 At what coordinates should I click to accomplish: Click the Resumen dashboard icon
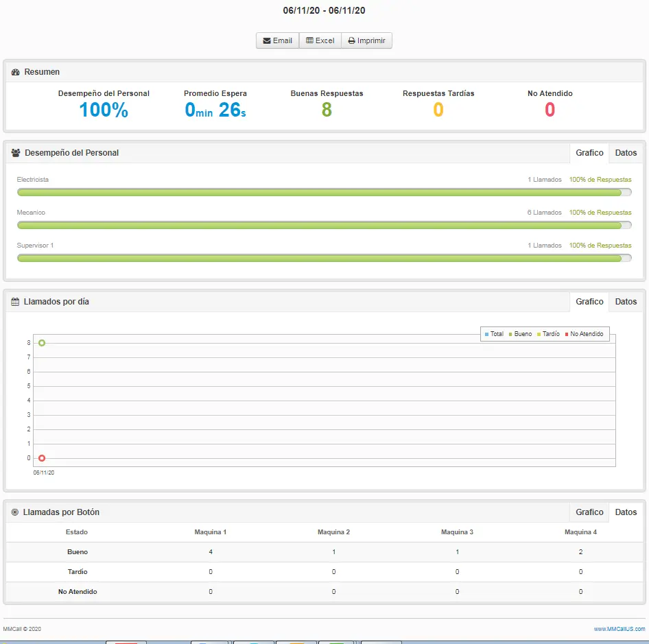tap(16, 72)
